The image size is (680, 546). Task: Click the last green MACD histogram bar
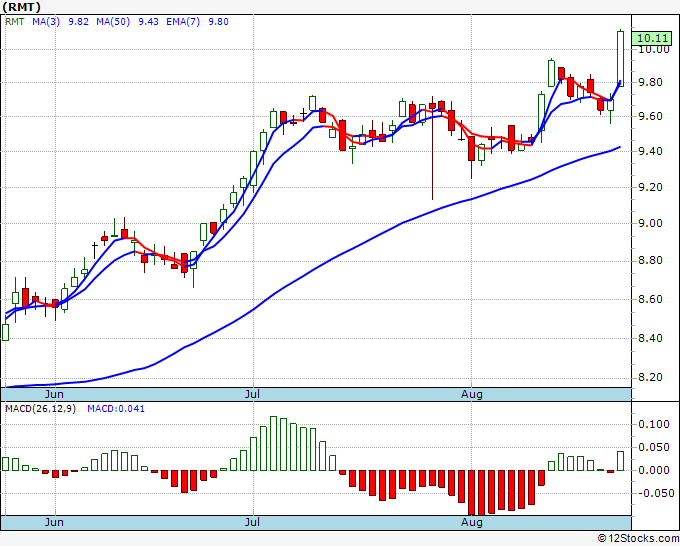pyautogui.click(x=621, y=461)
